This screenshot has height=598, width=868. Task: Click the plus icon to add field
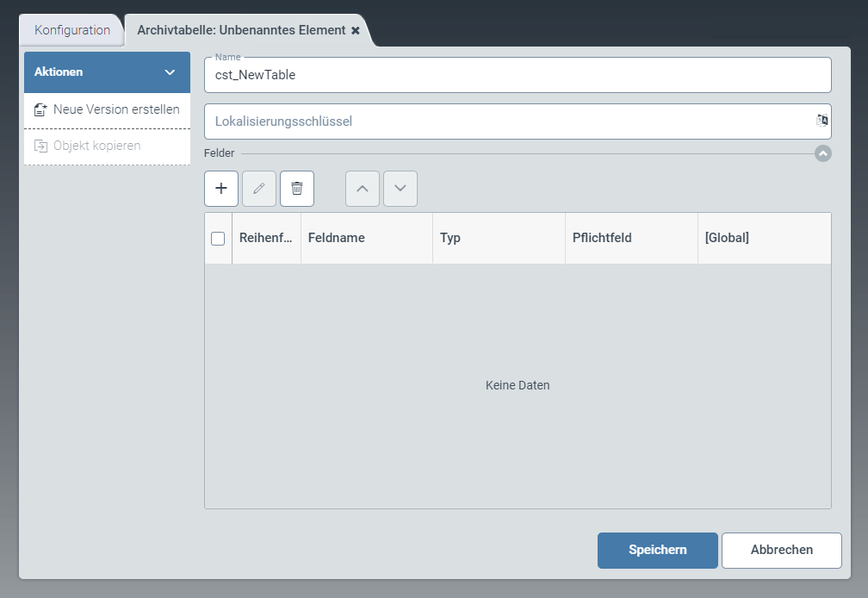(221, 189)
